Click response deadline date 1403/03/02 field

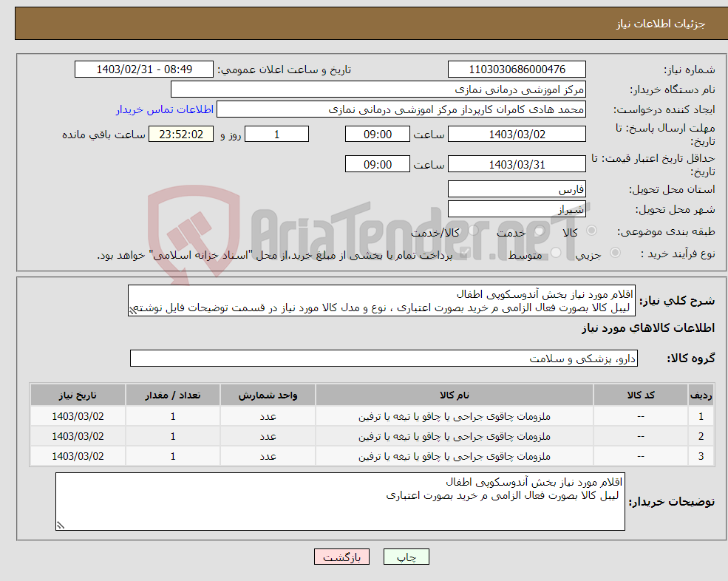point(517,135)
